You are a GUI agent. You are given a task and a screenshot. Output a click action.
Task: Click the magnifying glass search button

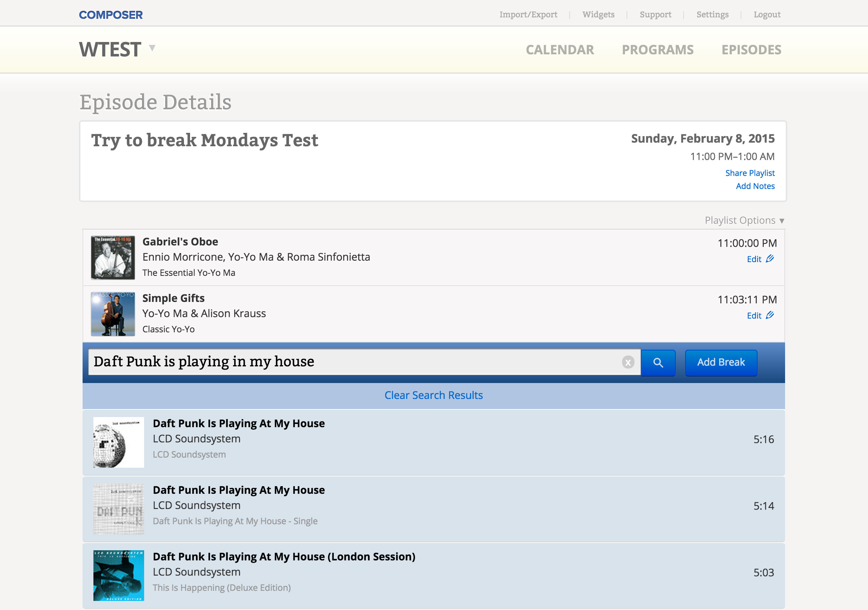658,362
